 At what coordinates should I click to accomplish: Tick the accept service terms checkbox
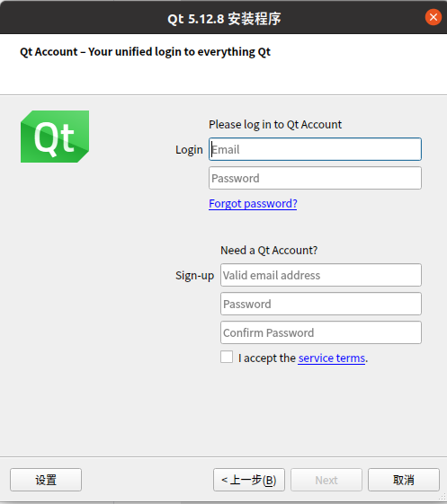pos(227,357)
